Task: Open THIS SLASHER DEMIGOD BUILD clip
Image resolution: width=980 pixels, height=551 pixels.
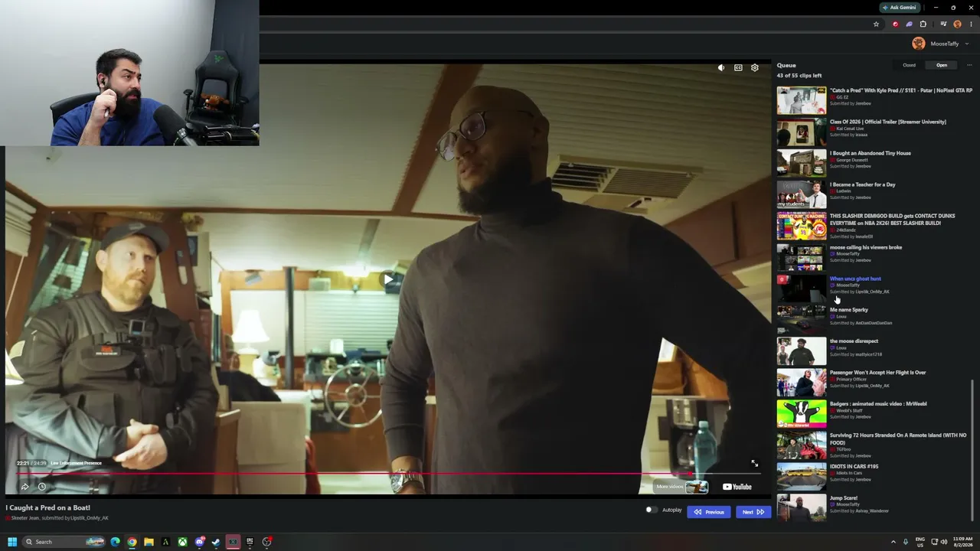Action: click(893, 219)
